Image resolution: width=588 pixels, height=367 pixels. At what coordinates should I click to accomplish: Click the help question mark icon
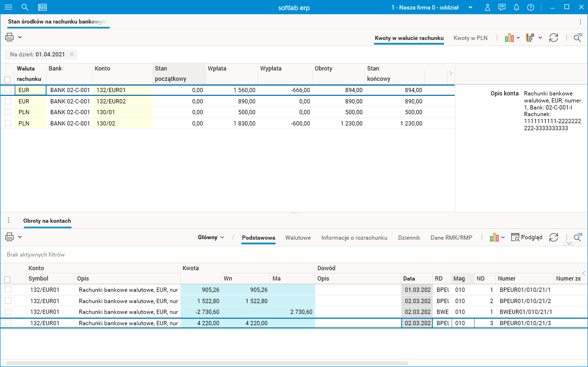point(531,8)
